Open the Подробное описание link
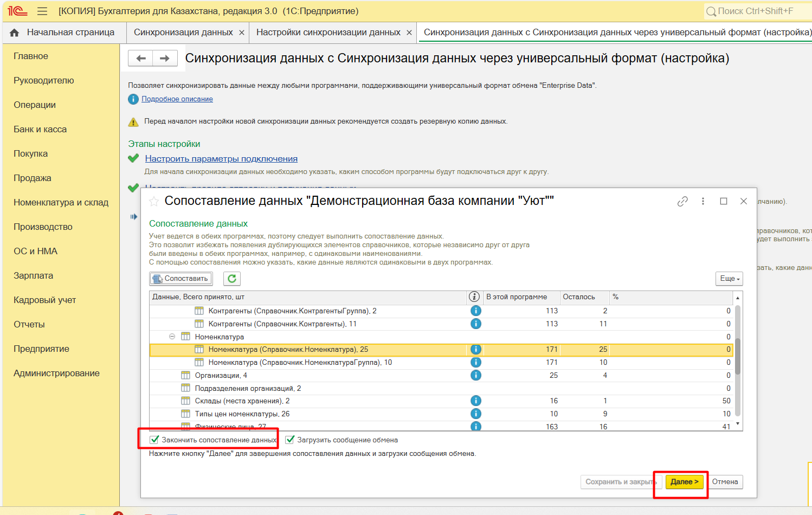812x515 pixels. pos(177,99)
